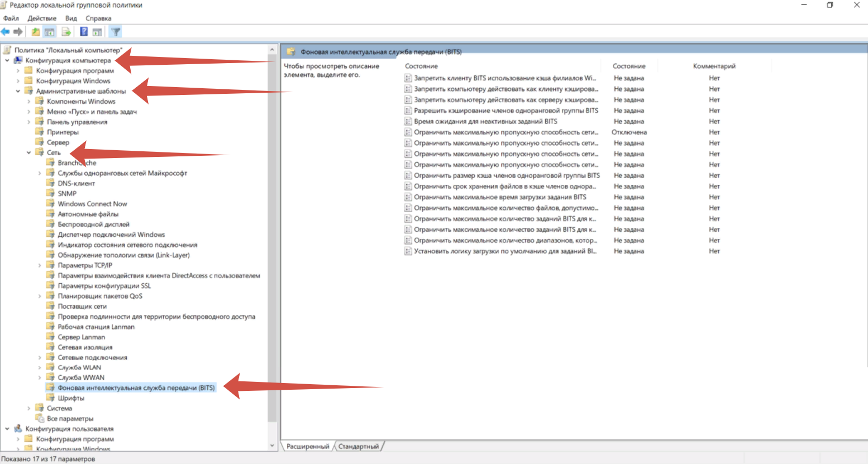The width and height of the screenshot is (868, 464).
Task: Click the Export list toolbar icon
Action: pyautogui.click(x=66, y=32)
